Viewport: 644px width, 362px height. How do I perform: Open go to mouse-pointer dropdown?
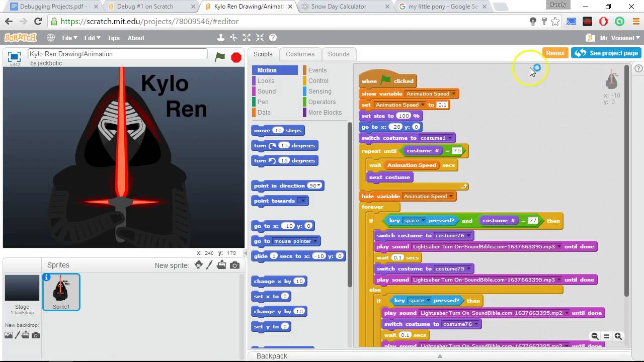click(315, 241)
